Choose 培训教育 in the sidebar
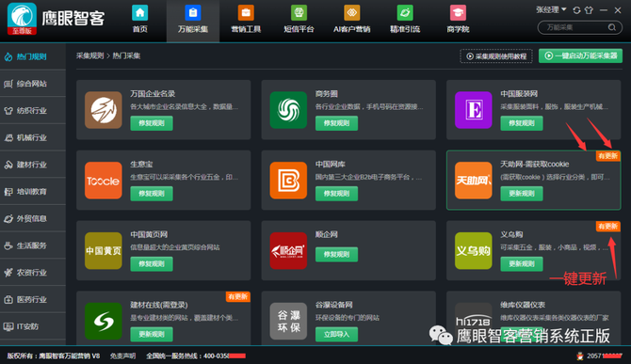The width and height of the screenshot is (631, 364). tap(33, 192)
